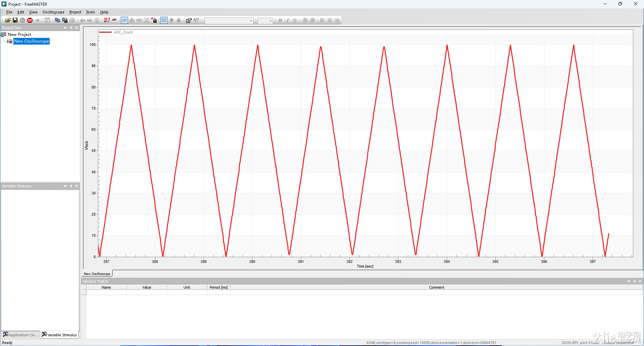Open the Tools menu
Screen dimensions: 644x346
click(90, 12)
